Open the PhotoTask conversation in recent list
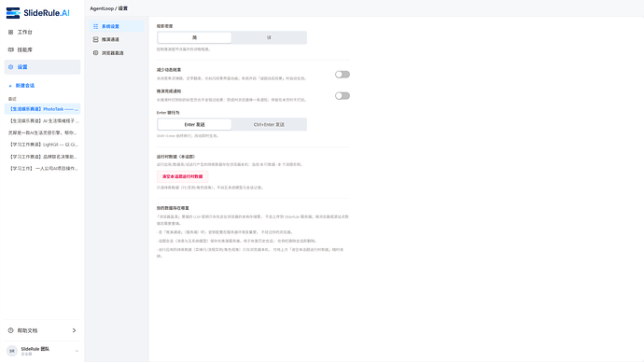Image resolution: width=644 pixels, height=362 pixels. coord(42,109)
